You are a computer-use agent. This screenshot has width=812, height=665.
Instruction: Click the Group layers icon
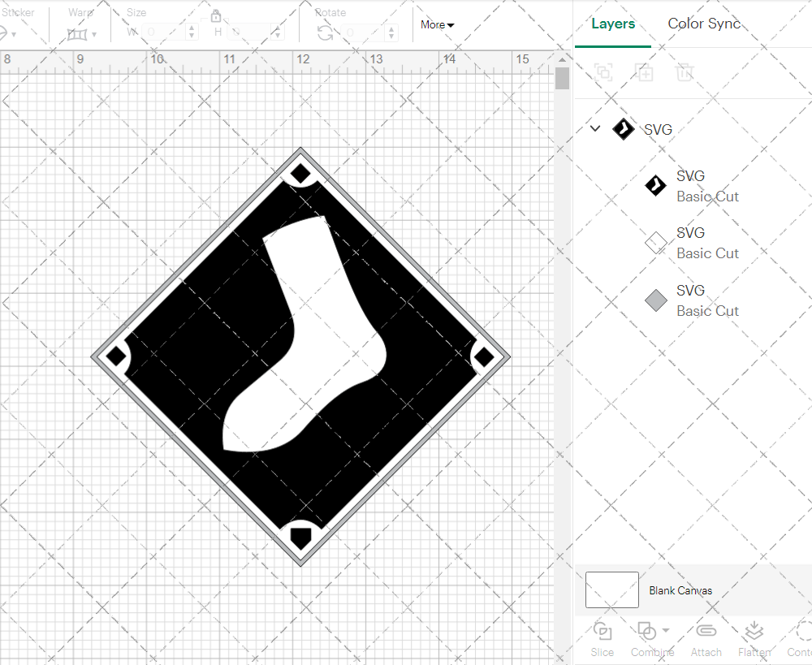click(x=603, y=72)
